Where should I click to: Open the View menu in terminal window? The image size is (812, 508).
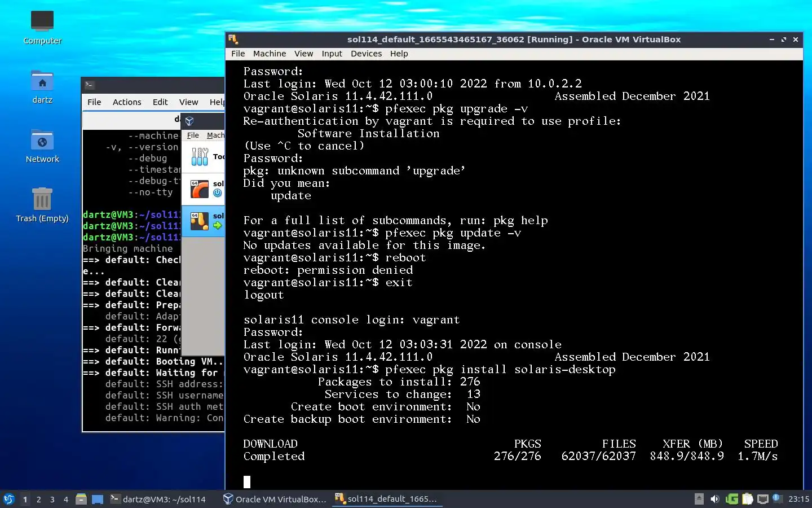coord(188,102)
